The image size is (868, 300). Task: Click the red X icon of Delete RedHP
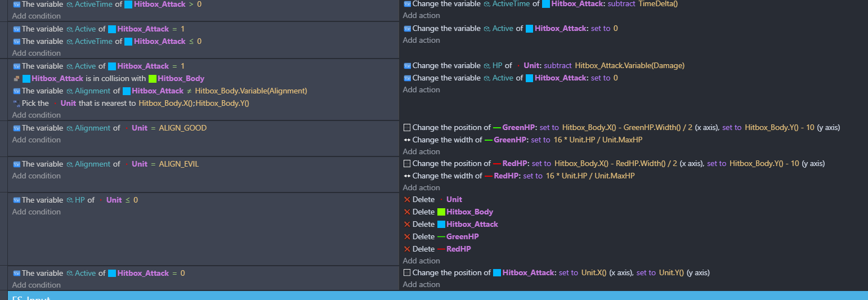408,249
